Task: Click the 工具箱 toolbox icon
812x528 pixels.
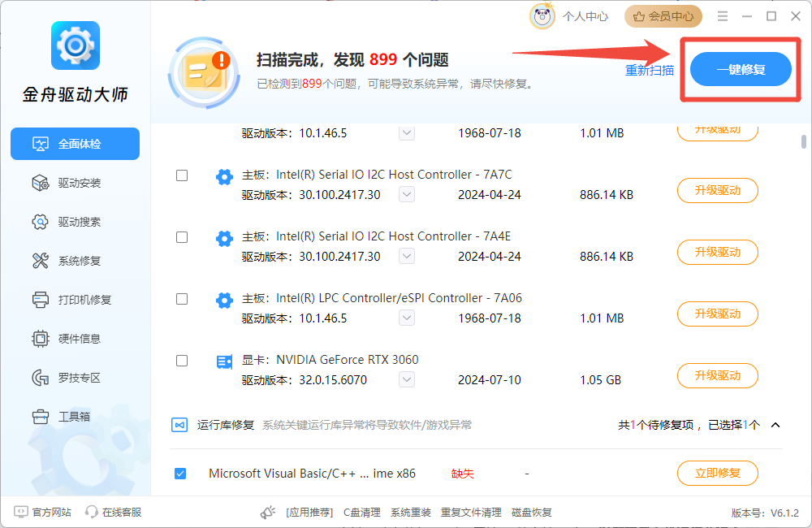Action: click(40, 416)
